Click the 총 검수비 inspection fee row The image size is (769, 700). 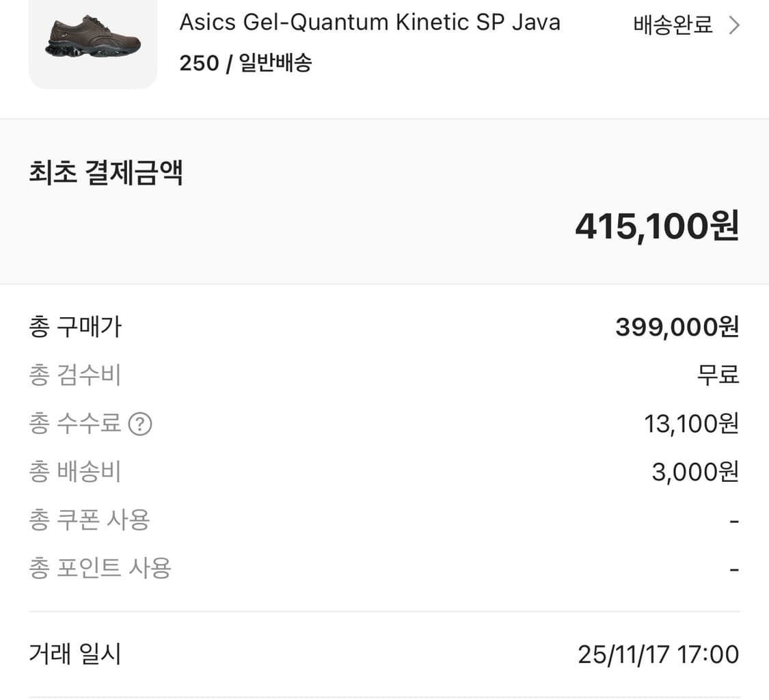point(75,375)
